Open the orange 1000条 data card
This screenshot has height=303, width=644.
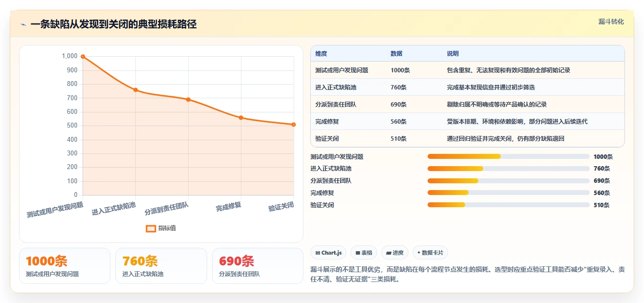pos(65,266)
